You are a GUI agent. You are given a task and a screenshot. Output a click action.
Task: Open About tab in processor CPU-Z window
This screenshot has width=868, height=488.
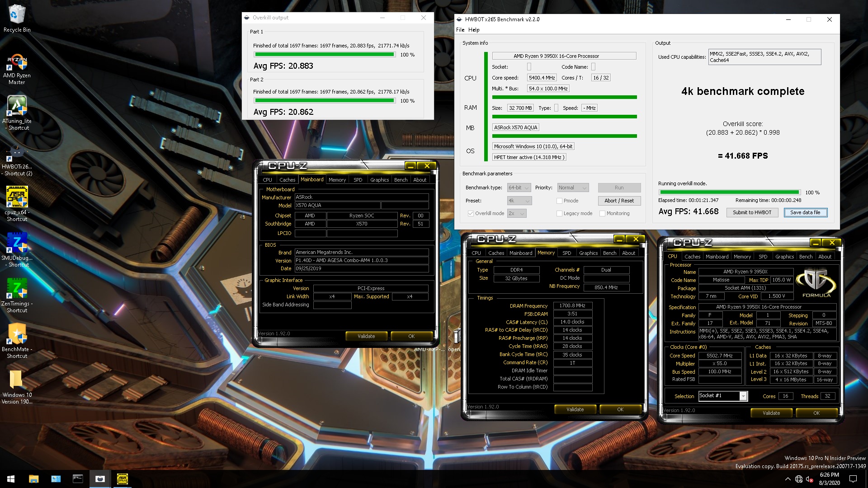825,257
